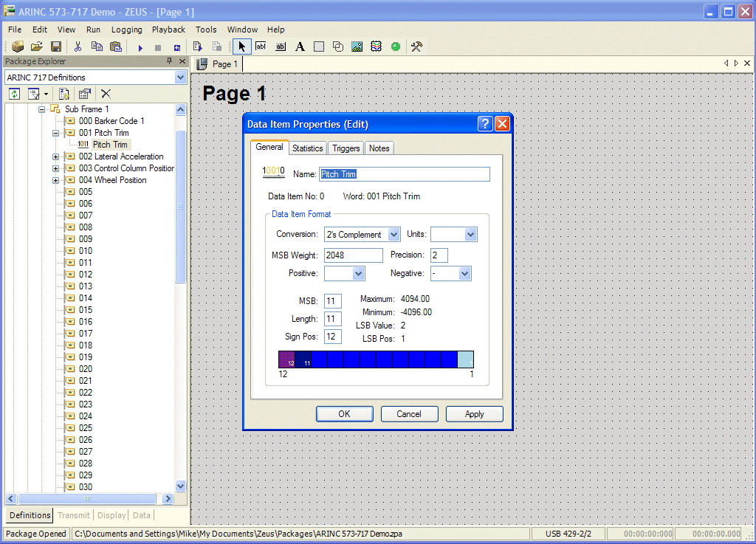Select the overlapping shapes tool
756x544 pixels.
(x=338, y=47)
